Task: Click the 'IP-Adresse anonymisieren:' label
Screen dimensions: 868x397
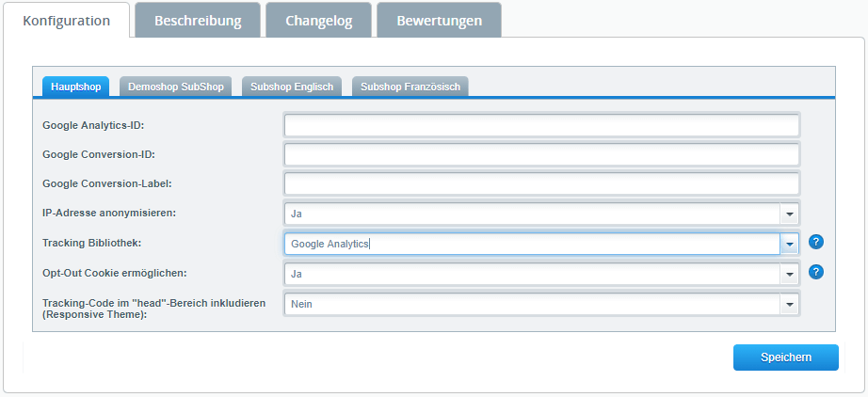Action: [109, 213]
